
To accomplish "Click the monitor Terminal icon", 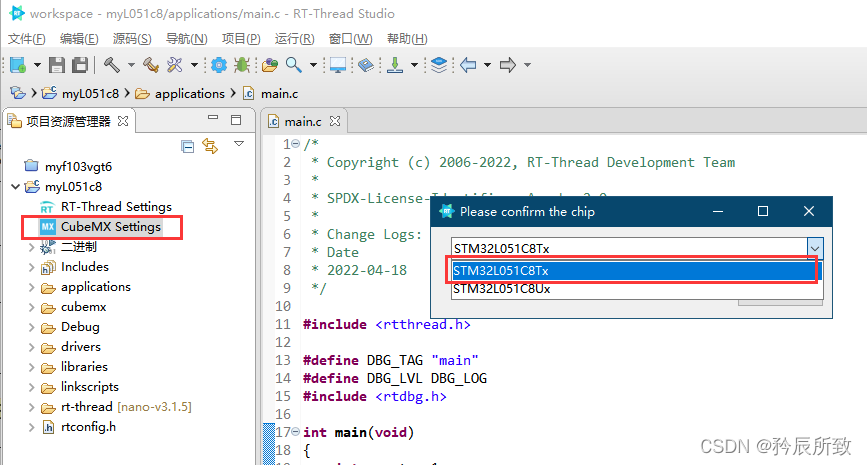I will (x=338, y=65).
